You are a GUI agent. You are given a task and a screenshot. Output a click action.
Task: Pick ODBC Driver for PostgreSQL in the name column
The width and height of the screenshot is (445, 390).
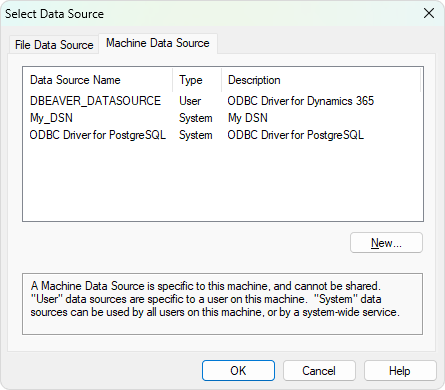tap(98, 135)
